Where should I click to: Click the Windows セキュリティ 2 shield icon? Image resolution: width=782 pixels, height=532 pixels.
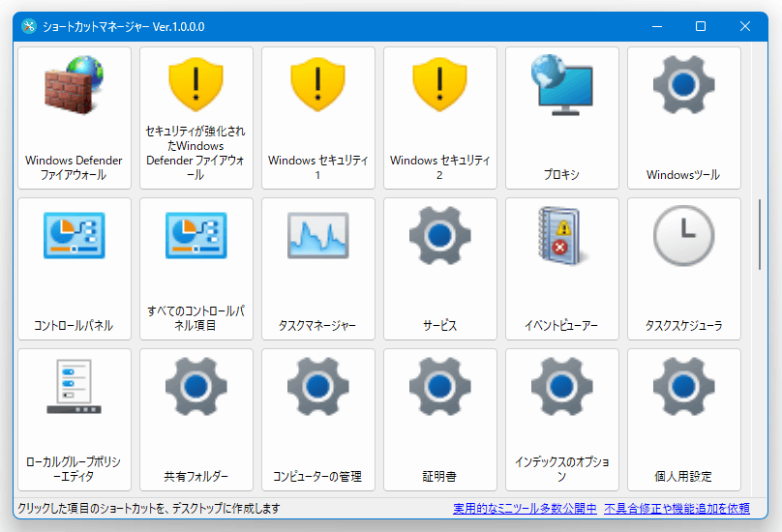[x=439, y=85]
